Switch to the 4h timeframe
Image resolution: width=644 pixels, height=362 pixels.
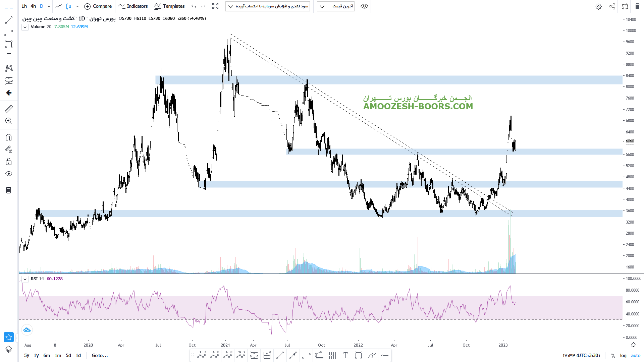(33, 6)
